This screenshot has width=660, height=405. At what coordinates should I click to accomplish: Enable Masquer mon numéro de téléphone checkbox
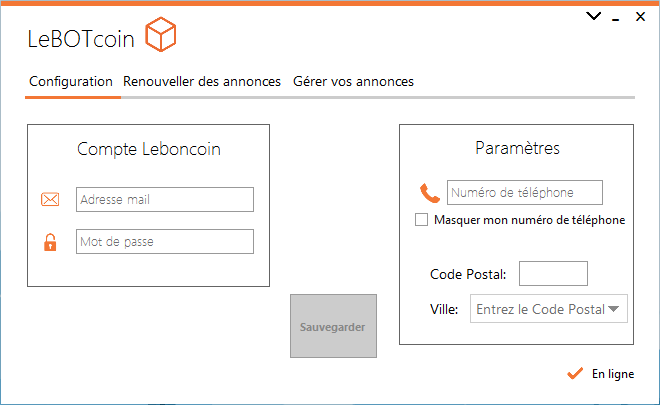[421, 220]
